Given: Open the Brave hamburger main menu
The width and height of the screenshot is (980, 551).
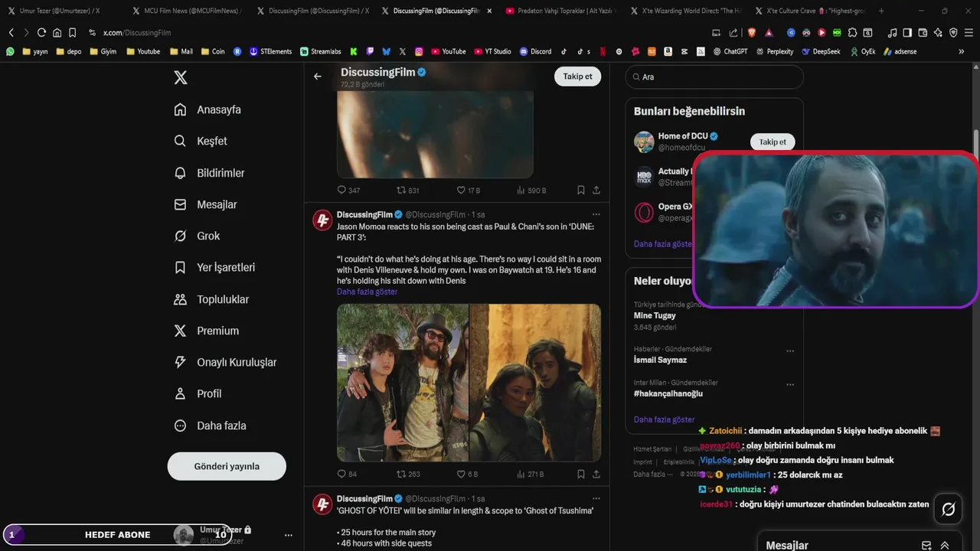Looking at the screenshot, I should tap(969, 33).
